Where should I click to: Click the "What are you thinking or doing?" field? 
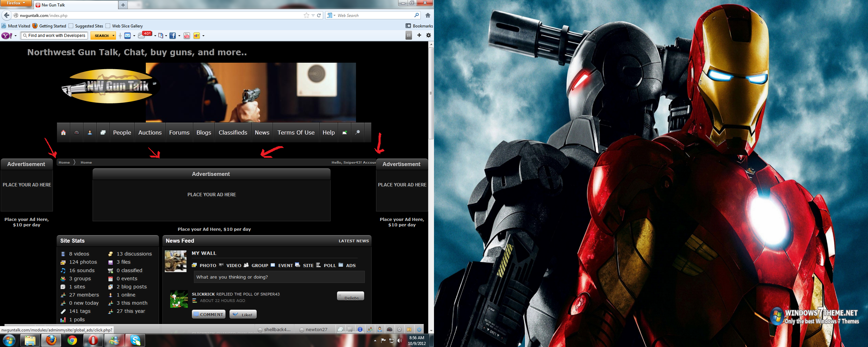pos(279,277)
